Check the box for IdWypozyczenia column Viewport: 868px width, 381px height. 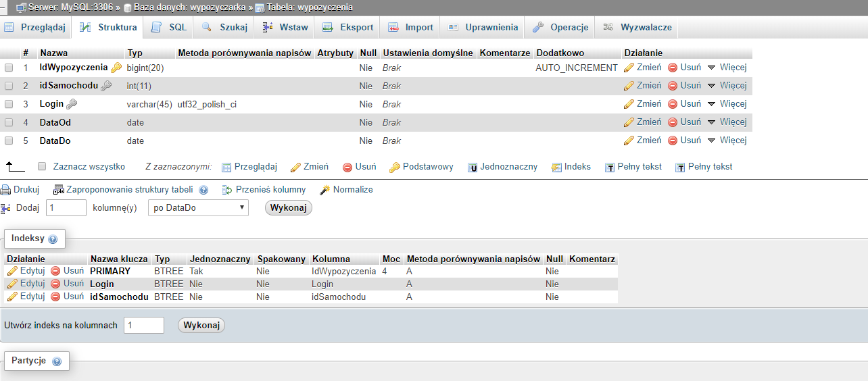pos(9,68)
